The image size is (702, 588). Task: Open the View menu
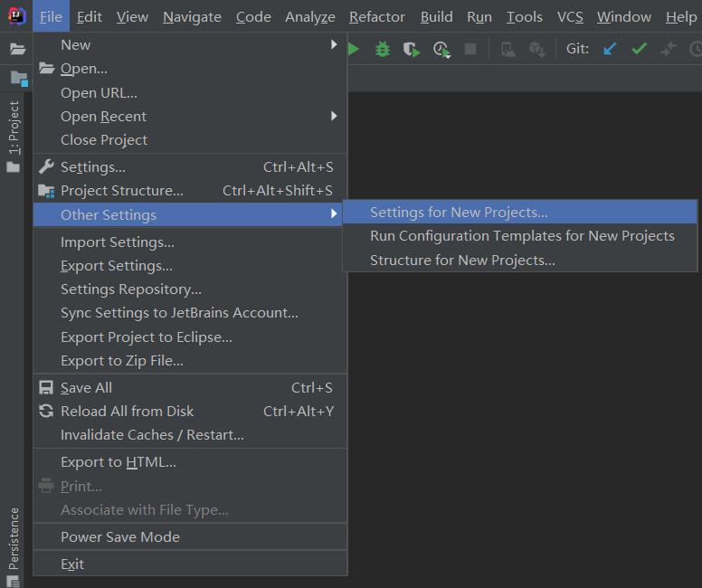pos(132,16)
